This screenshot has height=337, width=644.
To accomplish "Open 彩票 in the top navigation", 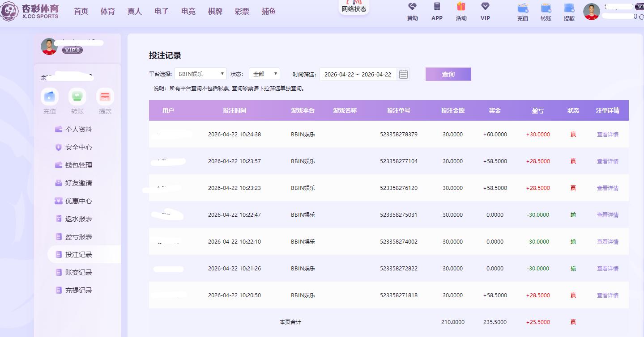I will 242,12.
